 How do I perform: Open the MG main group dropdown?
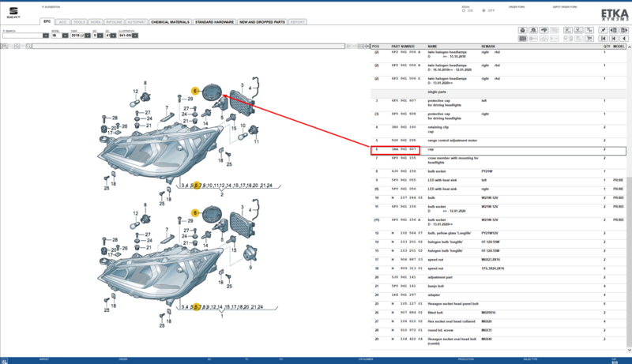coord(100,36)
